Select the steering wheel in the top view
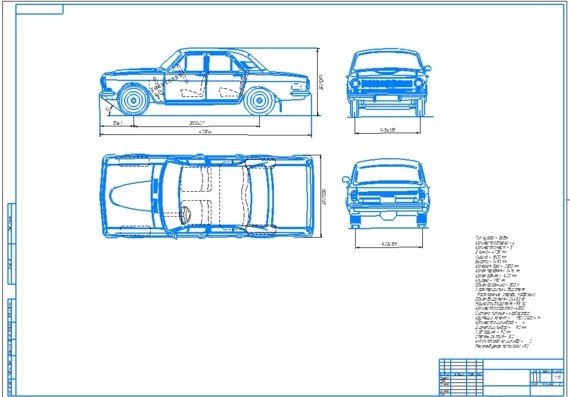This screenshot has width=570, height=397. pyautogui.click(x=185, y=215)
